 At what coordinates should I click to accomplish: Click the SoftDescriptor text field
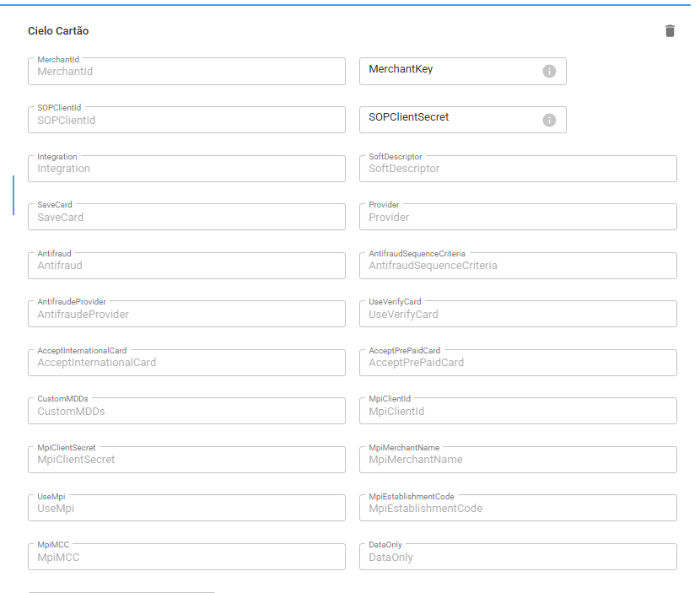(x=518, y=169)
